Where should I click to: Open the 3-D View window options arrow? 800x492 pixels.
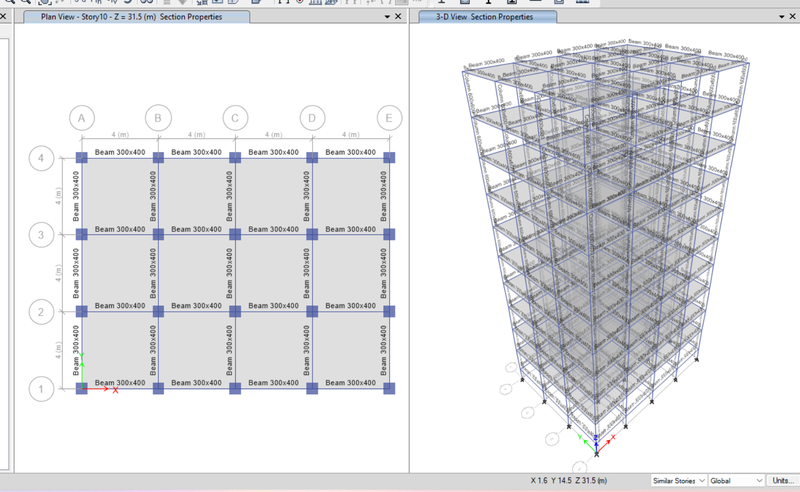coord(782,17)
